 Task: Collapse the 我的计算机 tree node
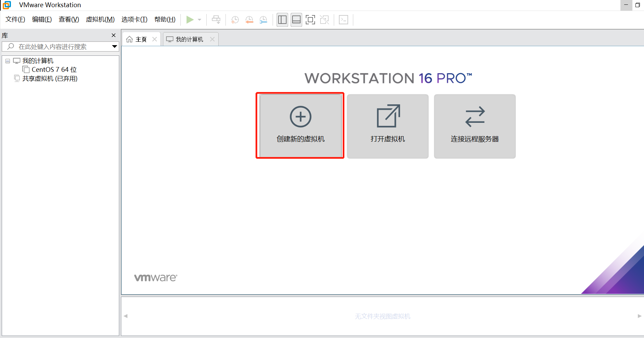[x=8, y=61]
